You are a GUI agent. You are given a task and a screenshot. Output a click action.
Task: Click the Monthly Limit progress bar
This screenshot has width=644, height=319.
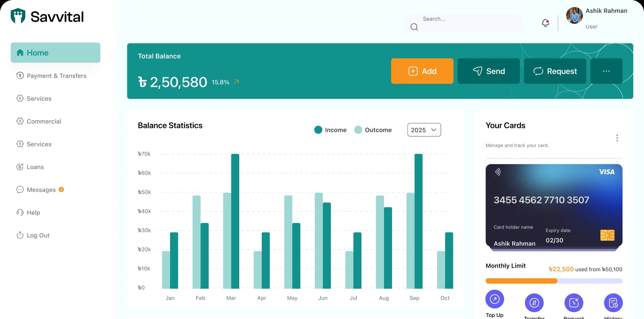pos(553,281)
